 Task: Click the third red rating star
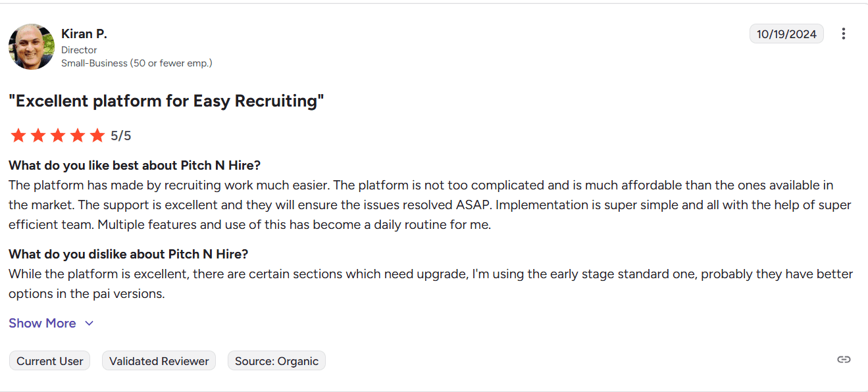(58, 135)
